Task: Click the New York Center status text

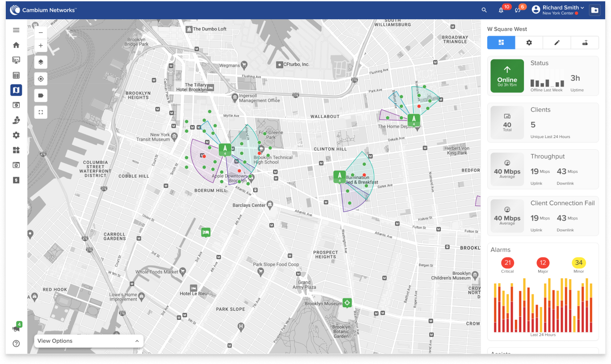Action: 558,13
